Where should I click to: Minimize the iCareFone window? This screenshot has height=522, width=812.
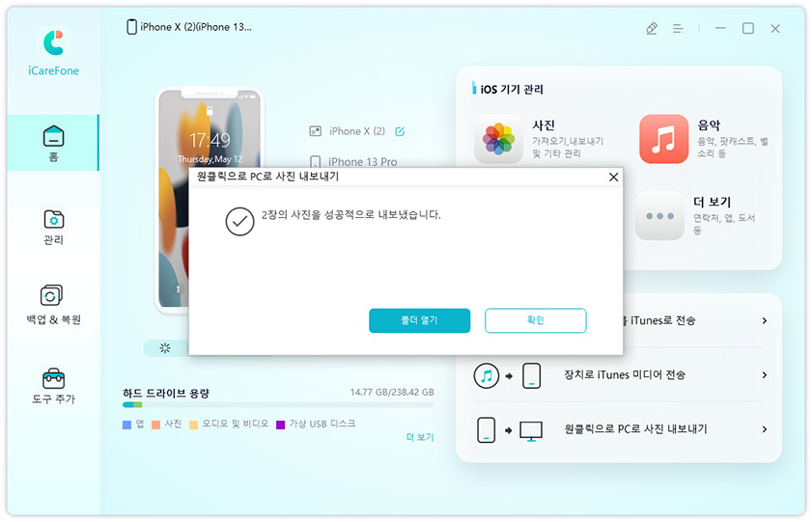coord(720,28)
